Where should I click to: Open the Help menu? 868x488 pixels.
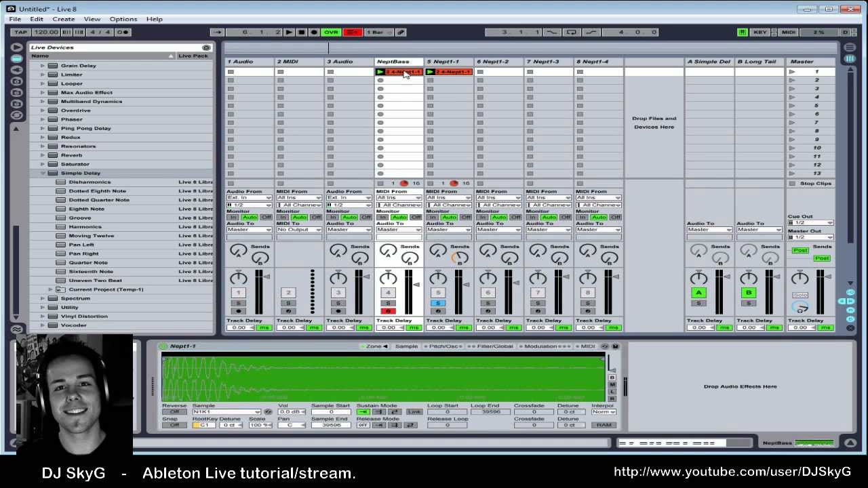coord(155,19)
